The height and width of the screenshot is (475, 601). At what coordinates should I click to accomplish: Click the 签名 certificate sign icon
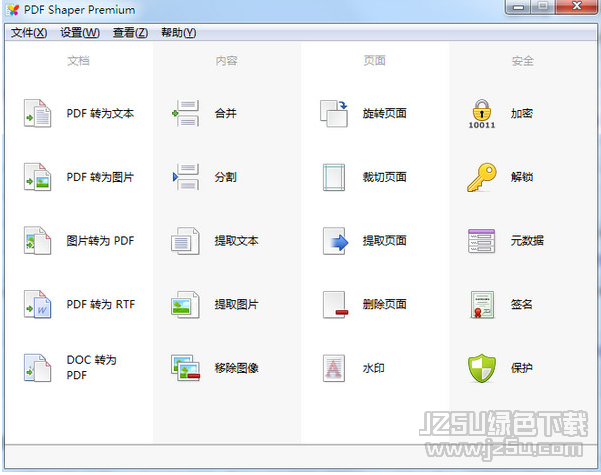pos(482,305)
